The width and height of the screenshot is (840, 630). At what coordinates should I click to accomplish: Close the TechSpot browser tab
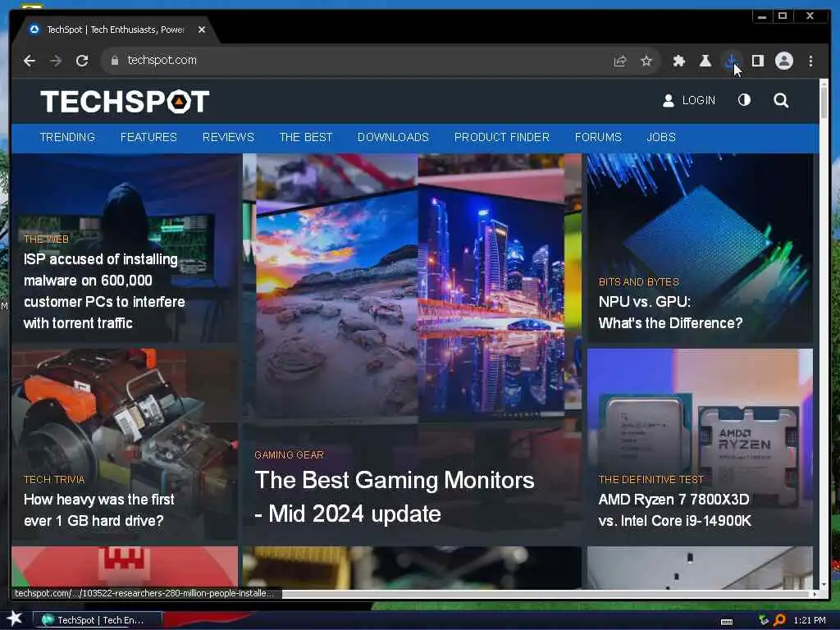click(x=202, y=30)
